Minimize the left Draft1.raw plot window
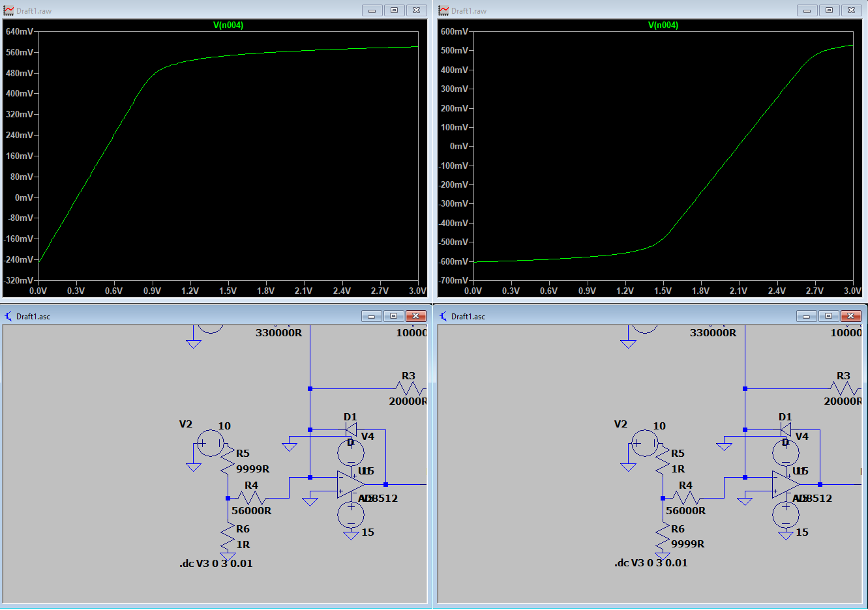868x610 pixels. [x=372, y=10]
